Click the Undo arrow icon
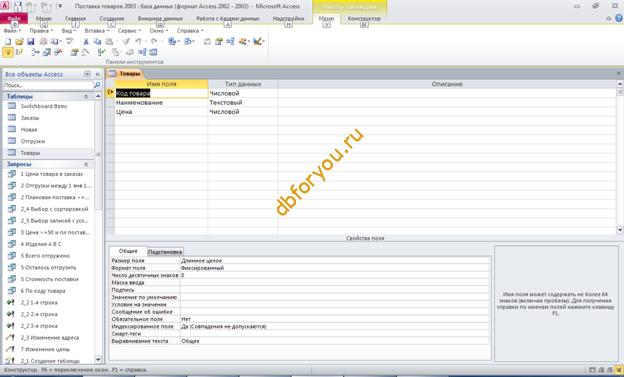The height and width of the screenshot is (377, 624). point(138,41)
